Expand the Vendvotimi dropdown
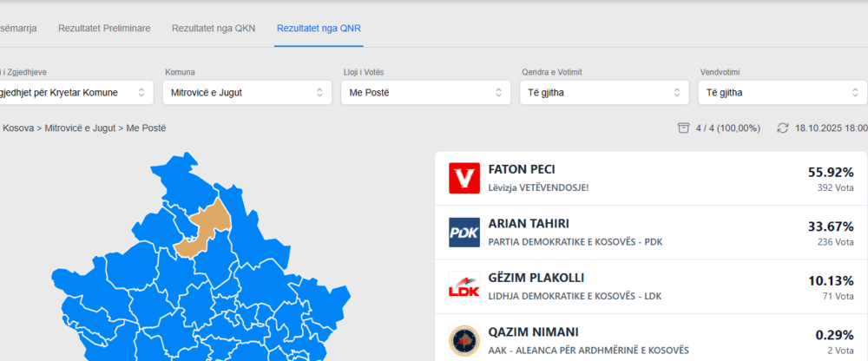The image size is (868, 361). [781, 92]
